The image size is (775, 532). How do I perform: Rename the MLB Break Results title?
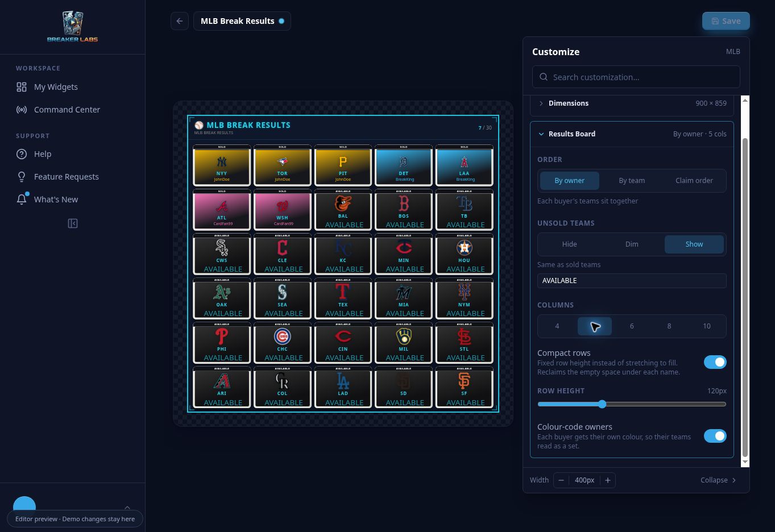click(238, 21)
